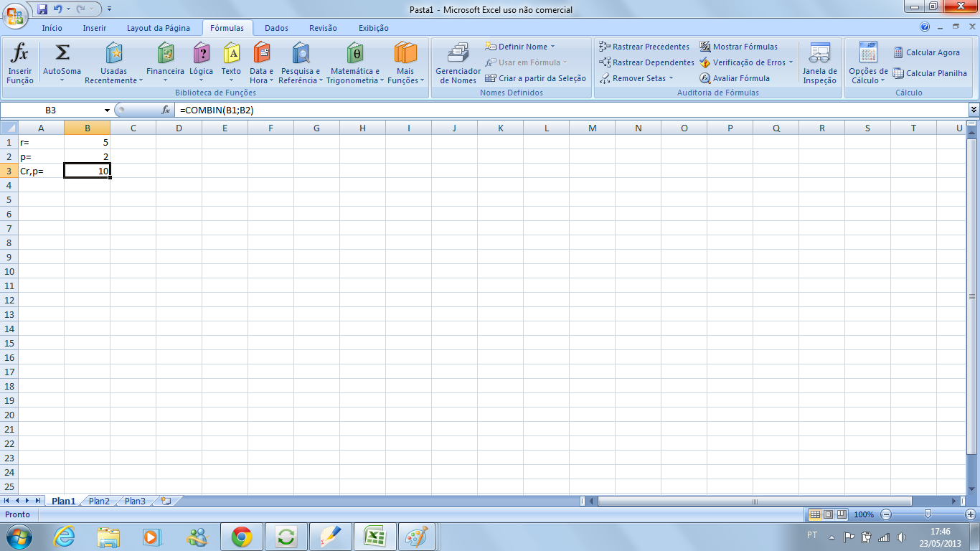Screen dimensions: 980x551
Task: Open the Início ribbon tab
Action: tap(52, 28)
